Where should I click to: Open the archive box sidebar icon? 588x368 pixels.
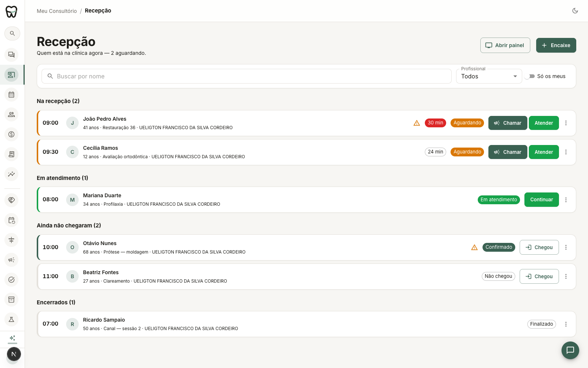pyautogui.click(x=11, y=300)
